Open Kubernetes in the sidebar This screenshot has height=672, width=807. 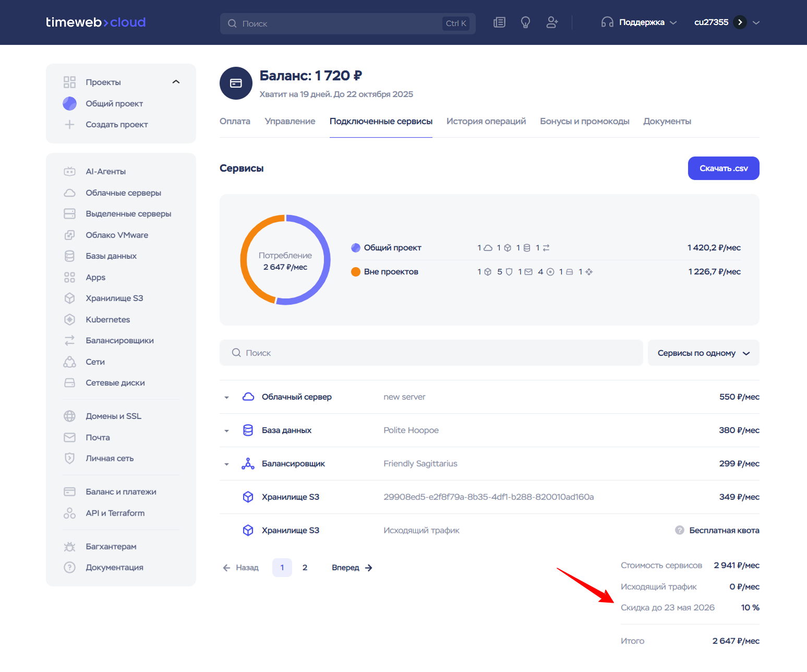(107, 319)
